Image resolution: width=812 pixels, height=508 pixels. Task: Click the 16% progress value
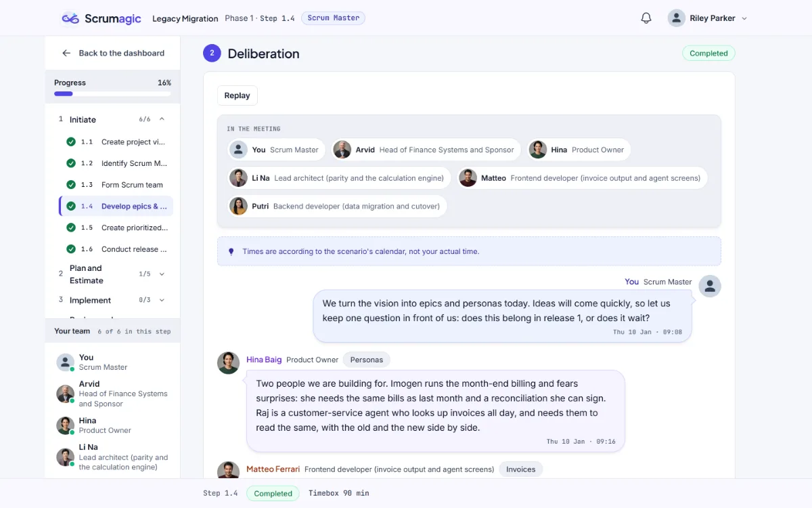(164, 83)
